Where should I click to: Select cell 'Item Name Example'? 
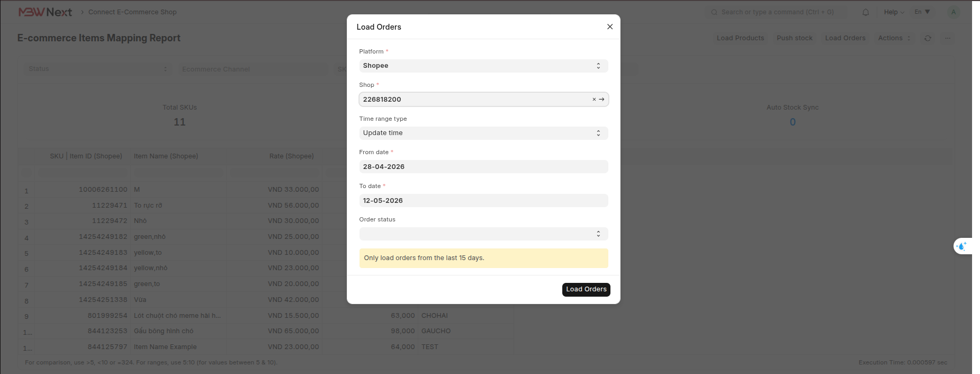point(178,347)
